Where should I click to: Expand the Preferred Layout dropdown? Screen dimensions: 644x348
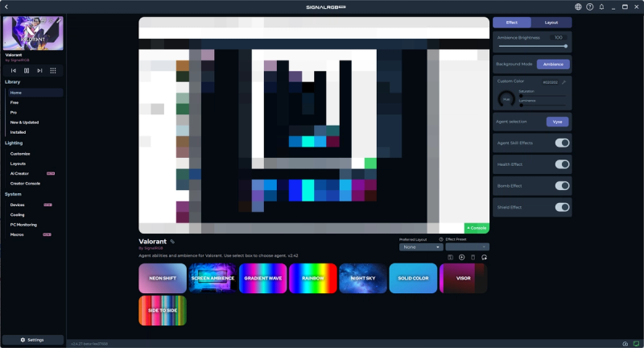point(420,247)
